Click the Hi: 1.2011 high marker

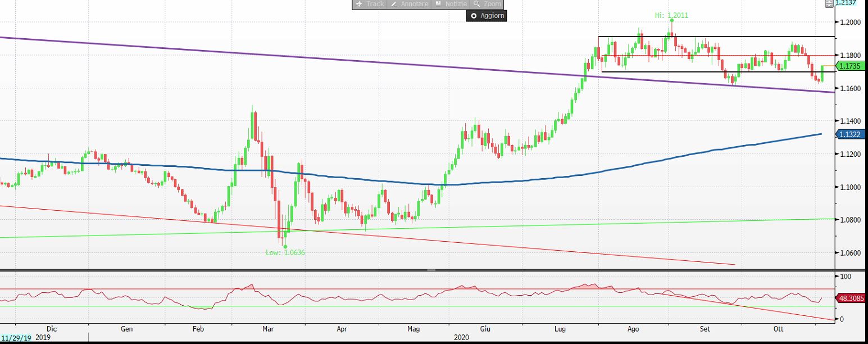671,15
